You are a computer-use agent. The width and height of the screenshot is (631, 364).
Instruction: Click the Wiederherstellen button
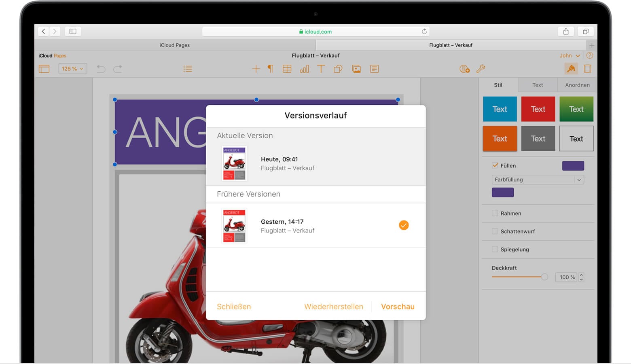pos(334,307)
